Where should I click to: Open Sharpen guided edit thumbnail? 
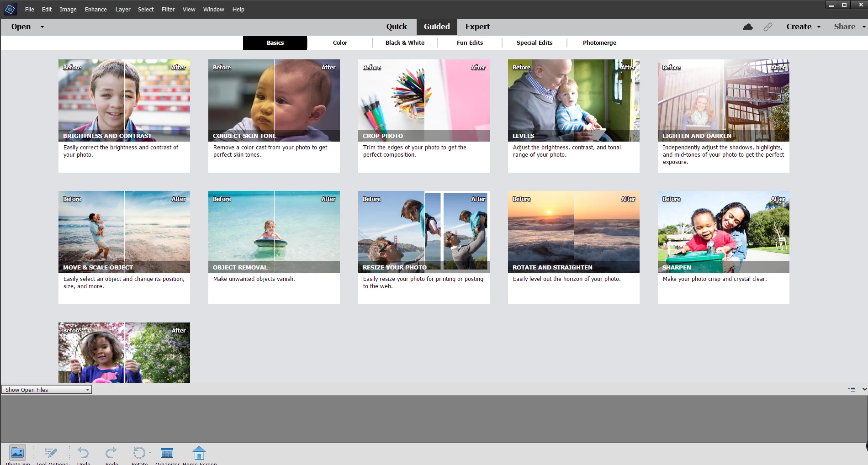pyautogui.click(x=724, y=232)
